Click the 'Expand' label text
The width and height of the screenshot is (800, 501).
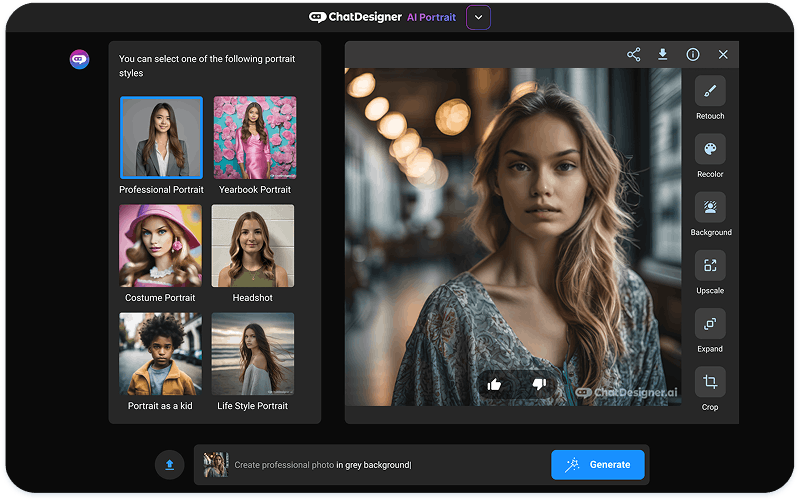[710, 349]
